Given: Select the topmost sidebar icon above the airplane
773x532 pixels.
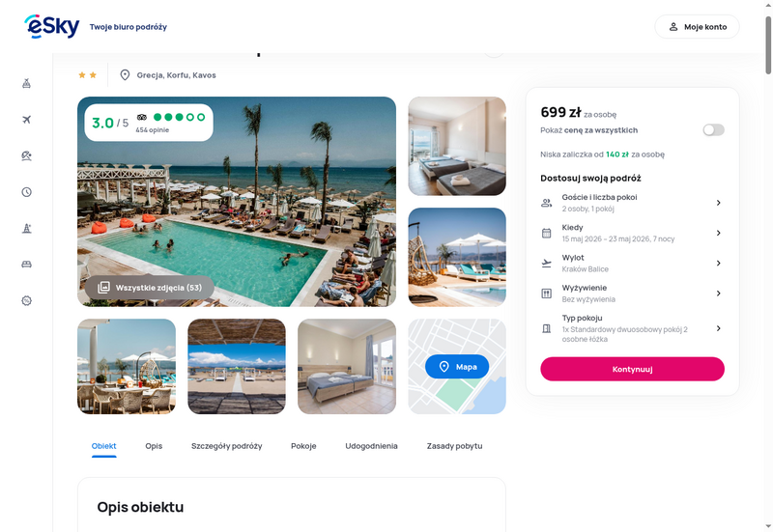Looking at the screenshot, I should tap(27, 83).
